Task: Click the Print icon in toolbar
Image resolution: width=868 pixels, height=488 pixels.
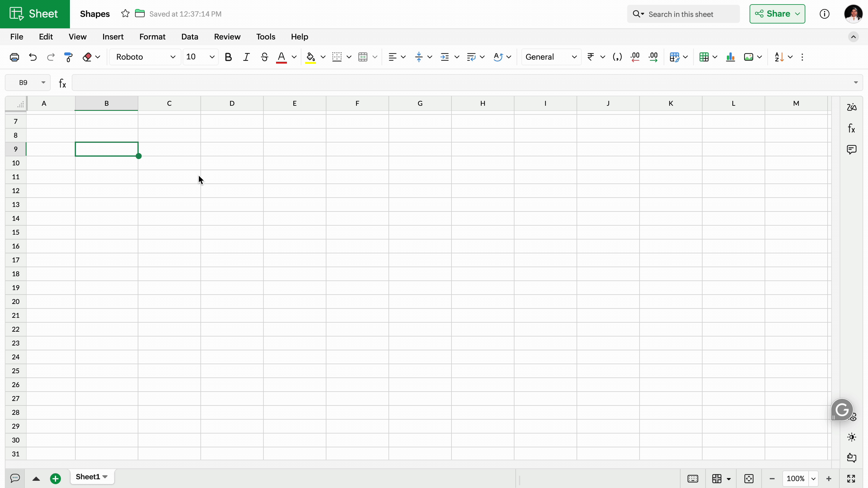Action: [14, 57]
